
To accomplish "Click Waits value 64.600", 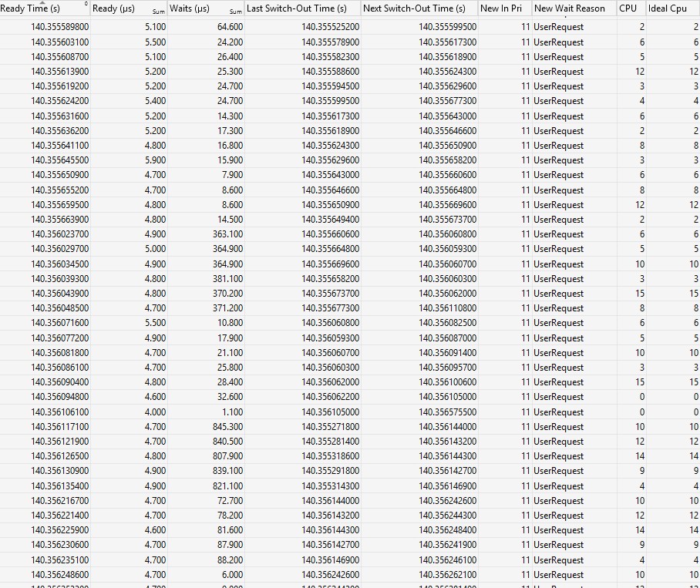I will point(230,27).
